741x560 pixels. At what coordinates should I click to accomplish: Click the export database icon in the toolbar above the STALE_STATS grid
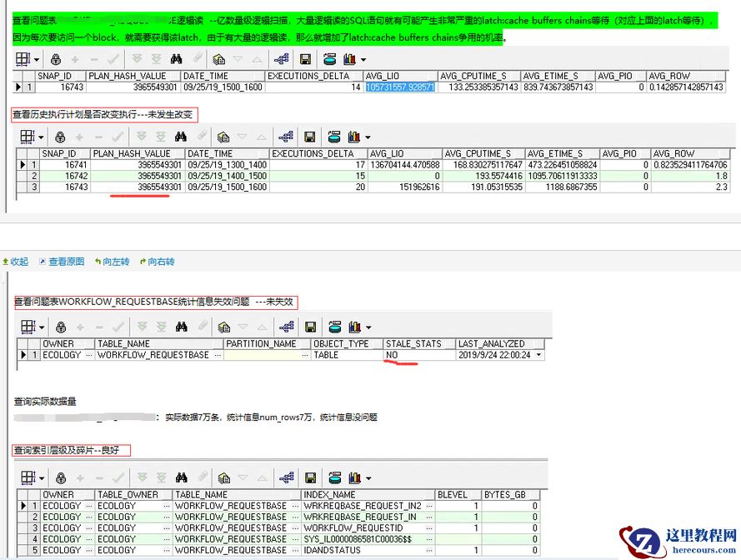(335, 327)
